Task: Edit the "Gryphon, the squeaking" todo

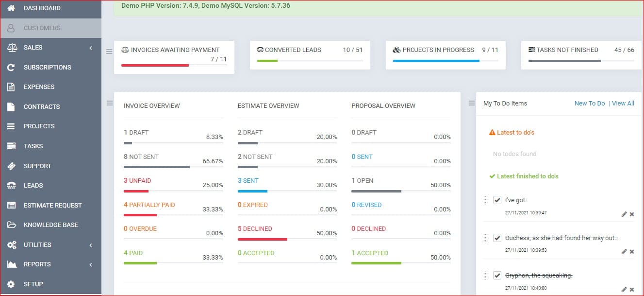Action: 624,289
